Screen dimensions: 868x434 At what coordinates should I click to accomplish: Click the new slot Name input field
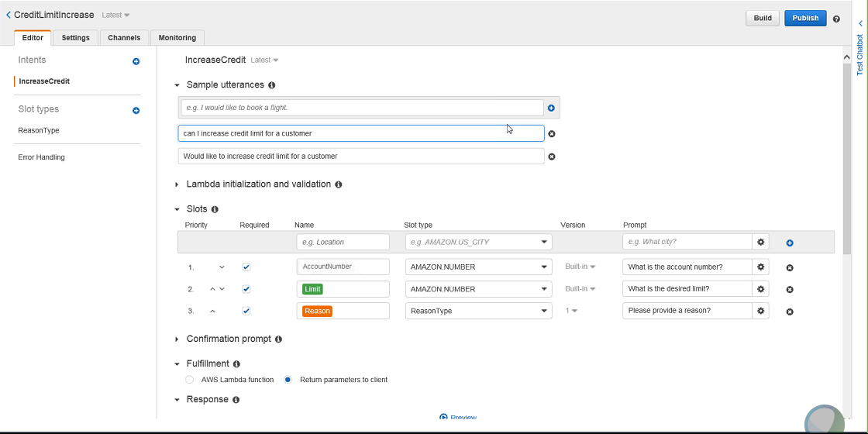[343, 242]
